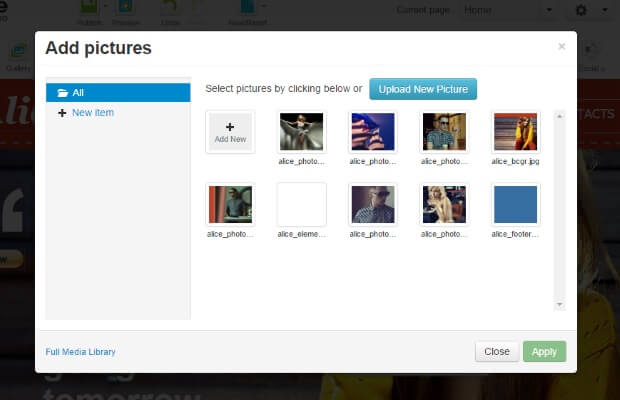Click the alice_bcgr.jpg file name
The height and width of the screenshot is (400, 620).
pyautogui.click(x=515, y=161)
